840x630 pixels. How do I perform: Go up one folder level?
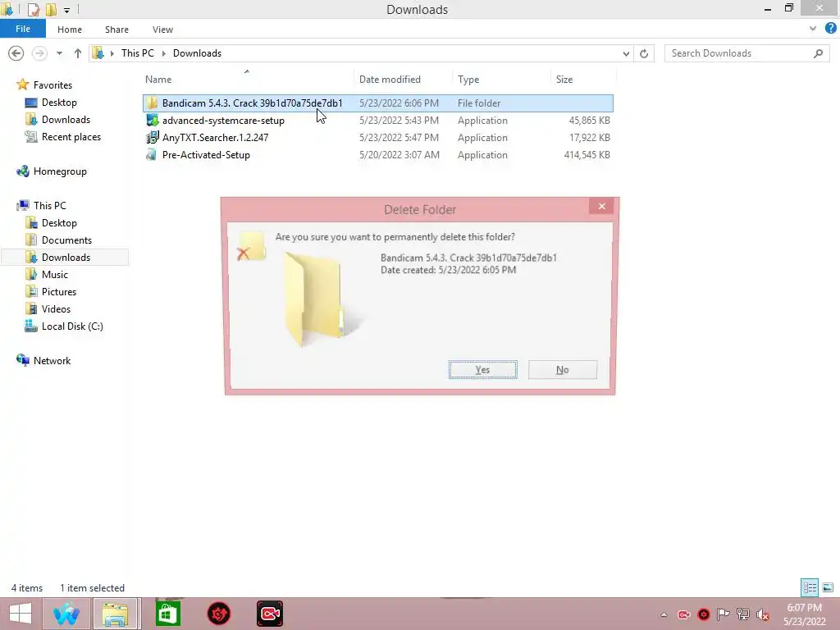(x=78, y=53)
